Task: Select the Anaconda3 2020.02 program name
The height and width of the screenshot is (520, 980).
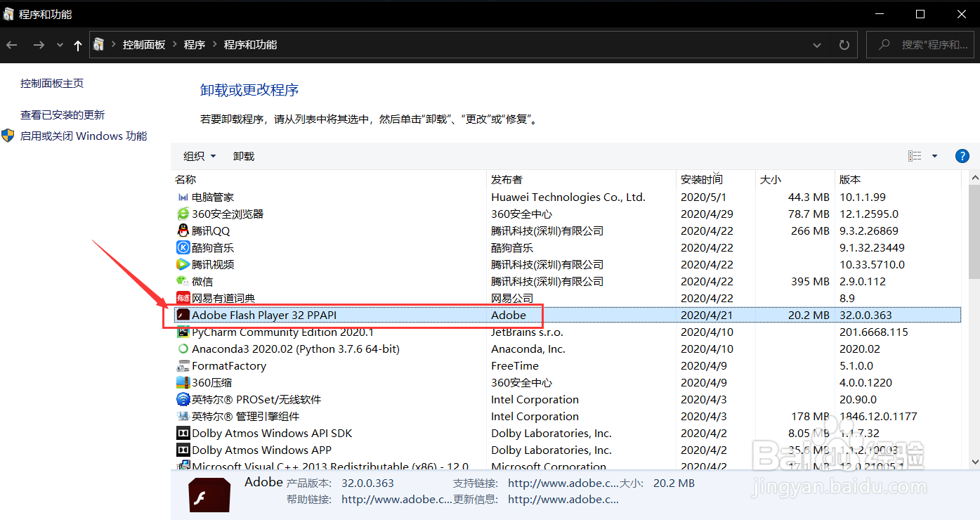Action: point(296,349)
